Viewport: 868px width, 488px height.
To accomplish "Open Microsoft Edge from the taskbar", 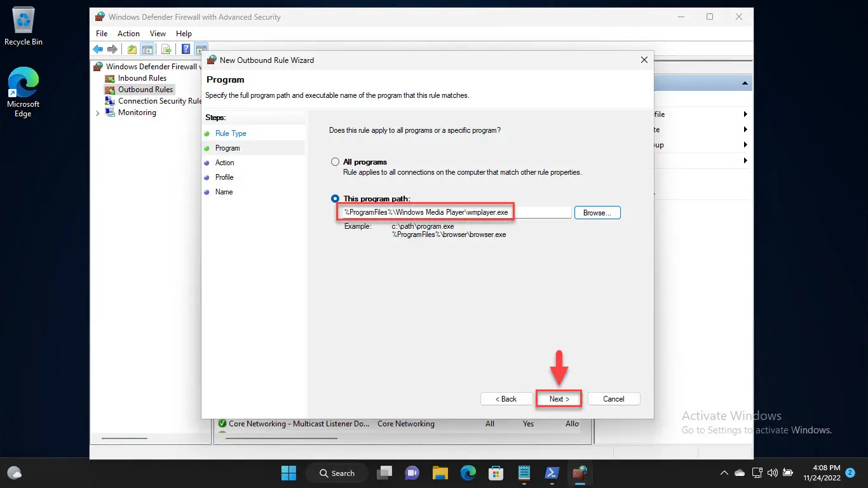I will (468, 473).
